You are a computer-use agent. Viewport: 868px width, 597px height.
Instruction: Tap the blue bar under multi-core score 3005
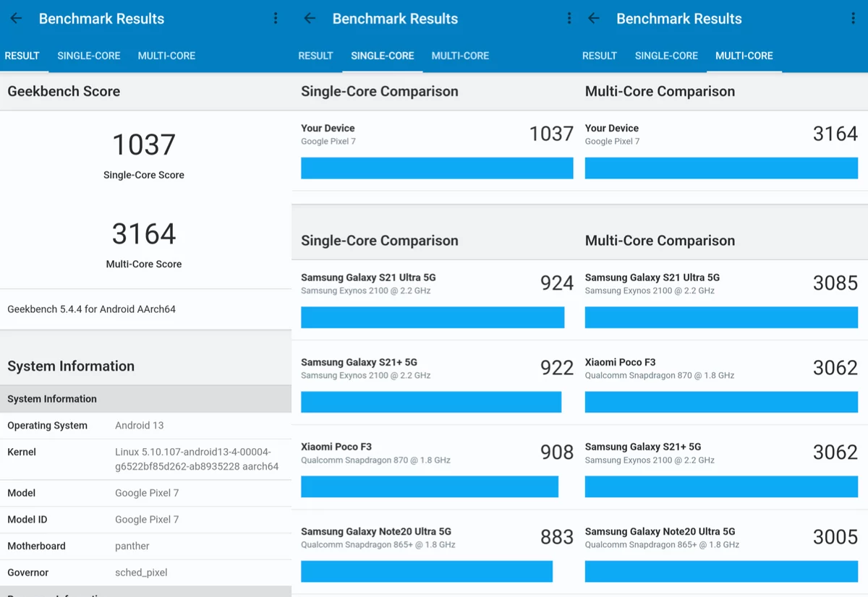722,571
